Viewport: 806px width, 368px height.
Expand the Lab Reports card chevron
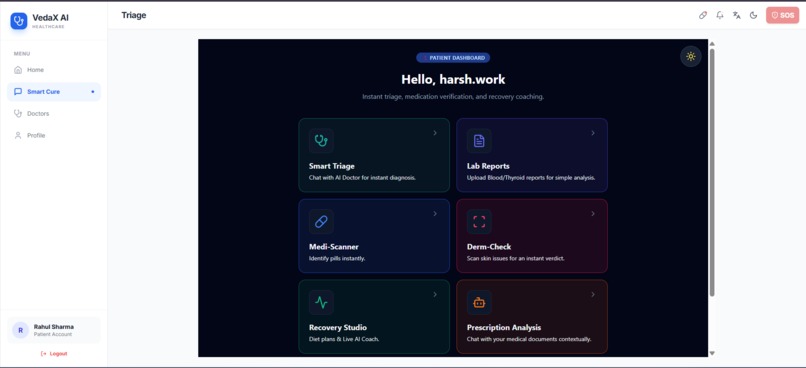coord(593,133)
